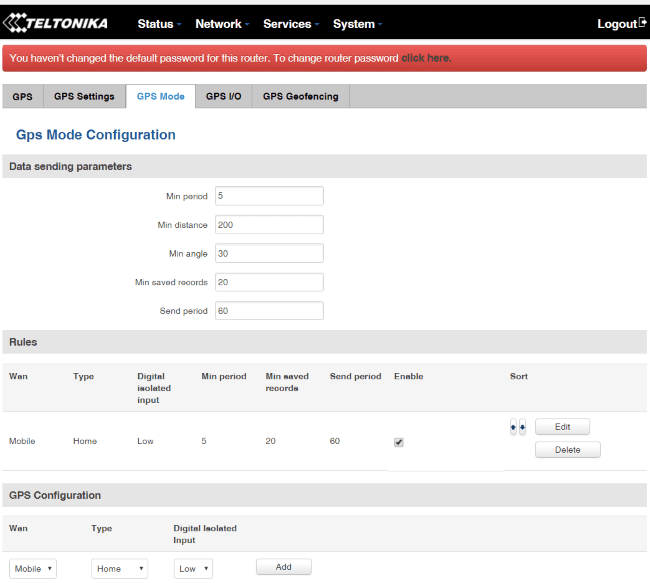Disable the Mobile rule checkbox
The width and height of the screenshot is (650, 583).
(399, 442)
